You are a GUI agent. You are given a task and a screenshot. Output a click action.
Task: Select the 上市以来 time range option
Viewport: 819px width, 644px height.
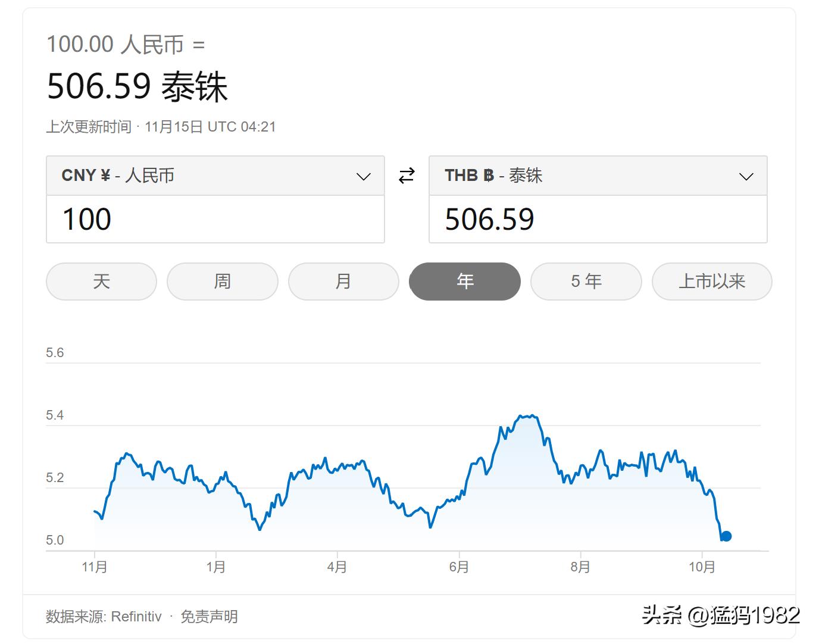point(712,281)
